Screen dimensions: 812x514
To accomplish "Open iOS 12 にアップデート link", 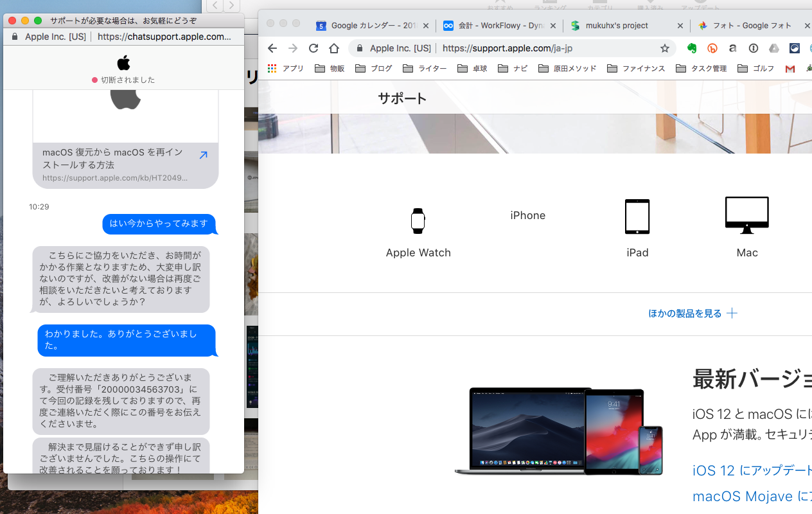I will 752,470.
